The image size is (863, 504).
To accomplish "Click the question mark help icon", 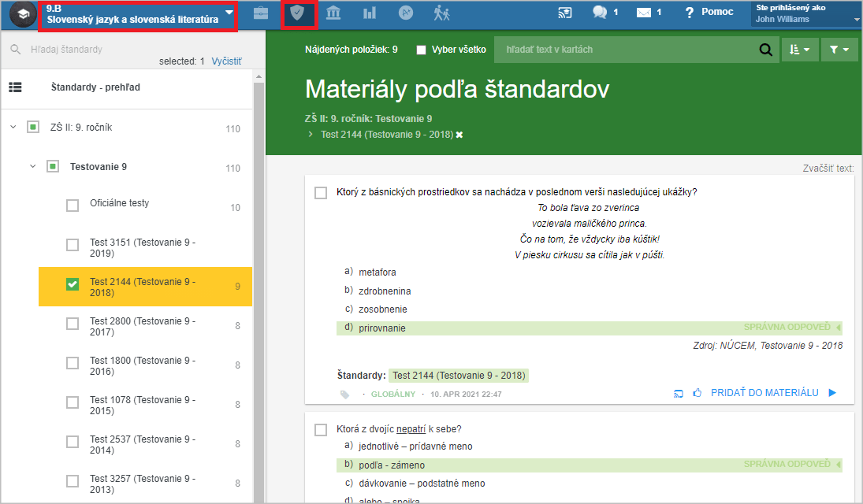I will click(689, 13).
